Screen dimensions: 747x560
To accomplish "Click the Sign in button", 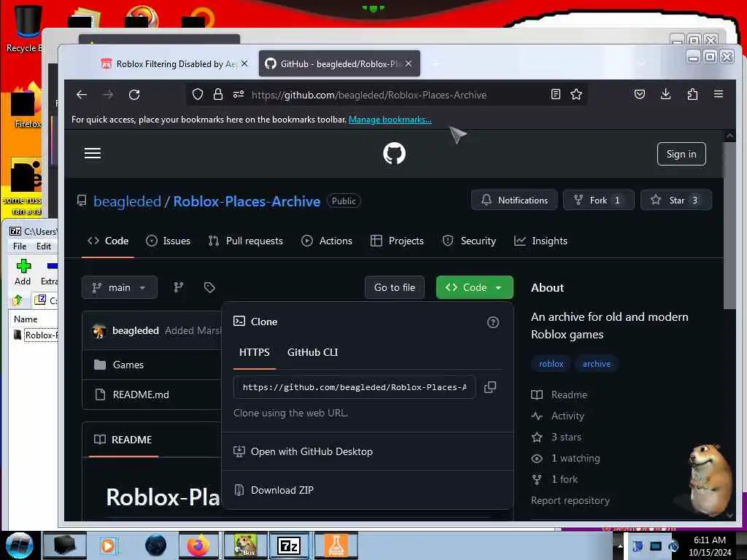I will pos(681,154).
